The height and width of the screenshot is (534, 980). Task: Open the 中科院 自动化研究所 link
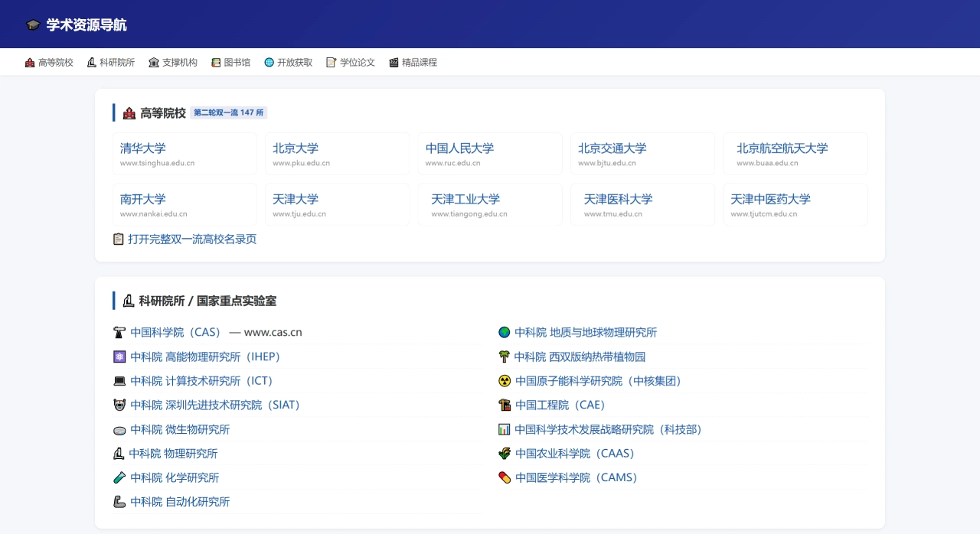click(180, 502)
